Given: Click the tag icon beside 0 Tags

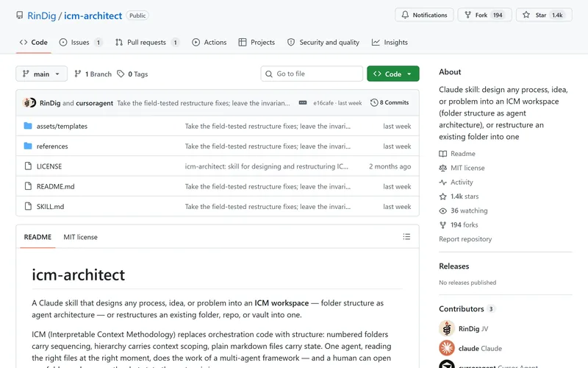Looking at the screenshot, I should [x=121, y=74].
